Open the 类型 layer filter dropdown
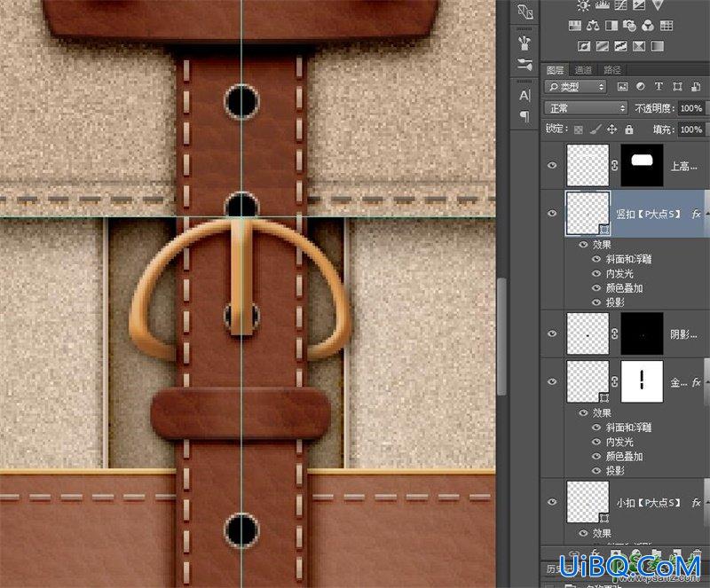The image size is (710, 588). [x=575, y=86]
